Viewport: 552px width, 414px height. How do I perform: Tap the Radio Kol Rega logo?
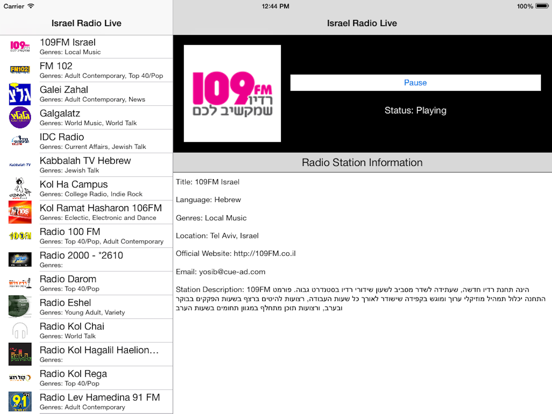point(20,378)
